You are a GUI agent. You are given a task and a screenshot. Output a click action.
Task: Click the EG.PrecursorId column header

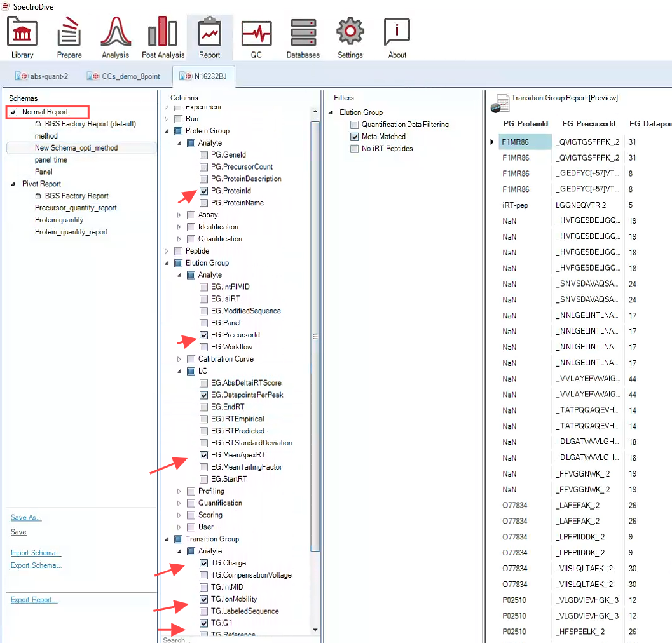tap(589, 124)
